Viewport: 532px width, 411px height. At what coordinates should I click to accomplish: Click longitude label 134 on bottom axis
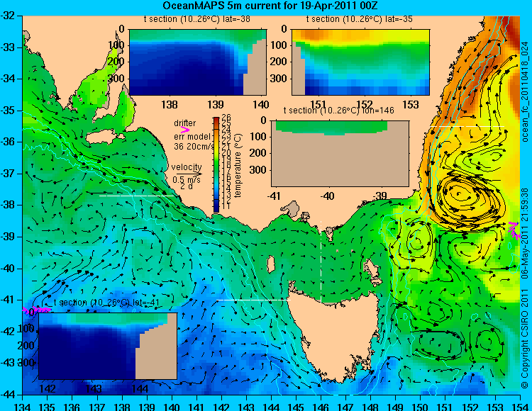[x=23, y=407]
